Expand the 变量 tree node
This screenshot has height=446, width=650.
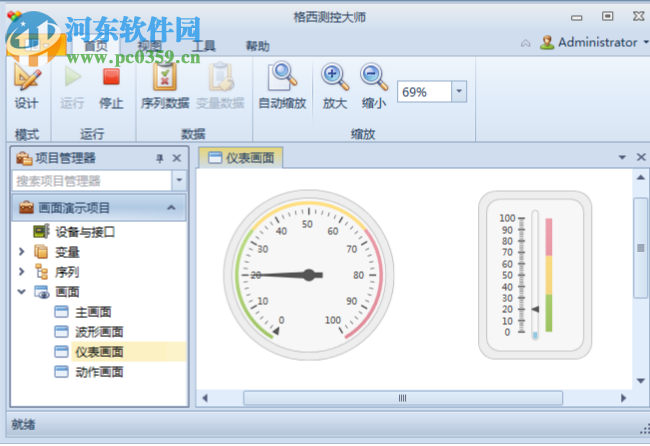click(x=22, y=251)
